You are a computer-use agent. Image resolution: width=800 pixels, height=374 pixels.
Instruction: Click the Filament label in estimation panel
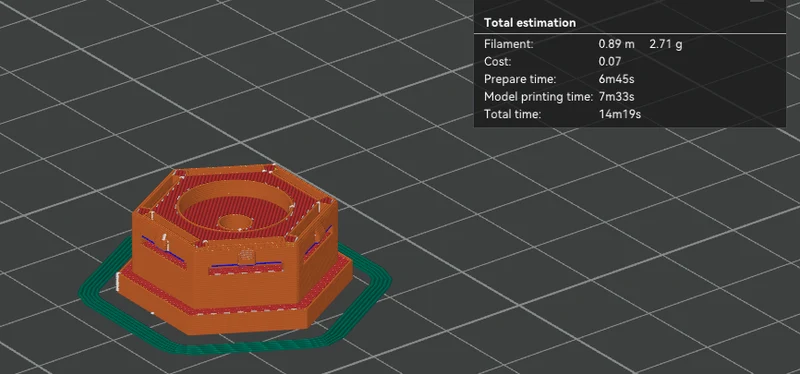pyautogui.click(x=509, y=44)
